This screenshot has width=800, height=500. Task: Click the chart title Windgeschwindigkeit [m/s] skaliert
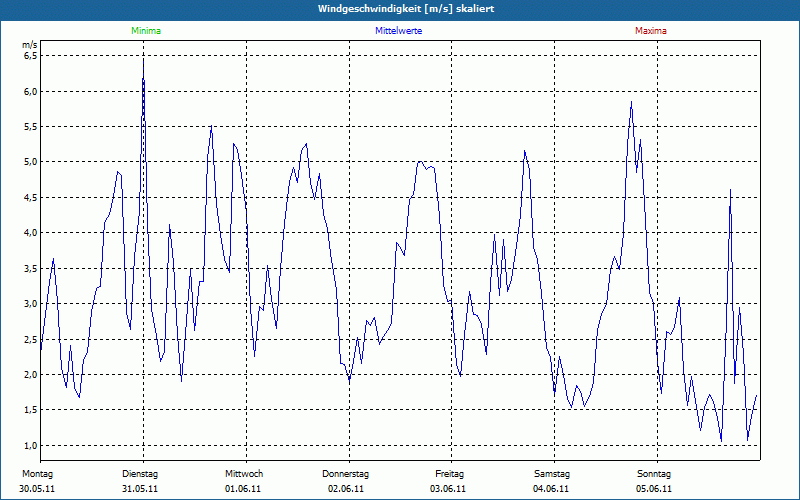(x=406, y=9)
